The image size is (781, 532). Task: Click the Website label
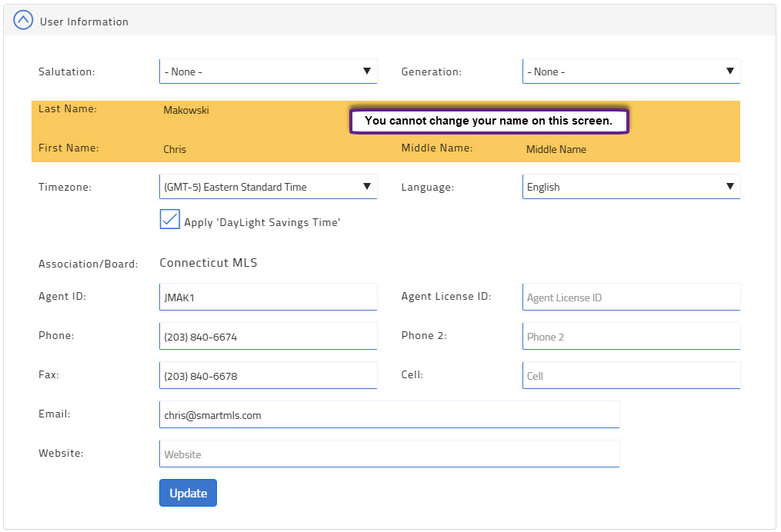tap(62, 454)
